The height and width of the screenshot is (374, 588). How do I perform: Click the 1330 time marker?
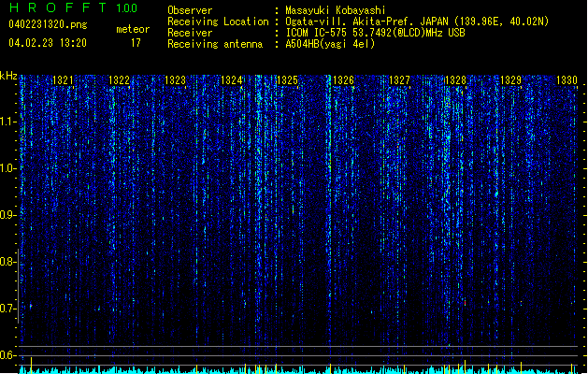click(x=567, y=80)
